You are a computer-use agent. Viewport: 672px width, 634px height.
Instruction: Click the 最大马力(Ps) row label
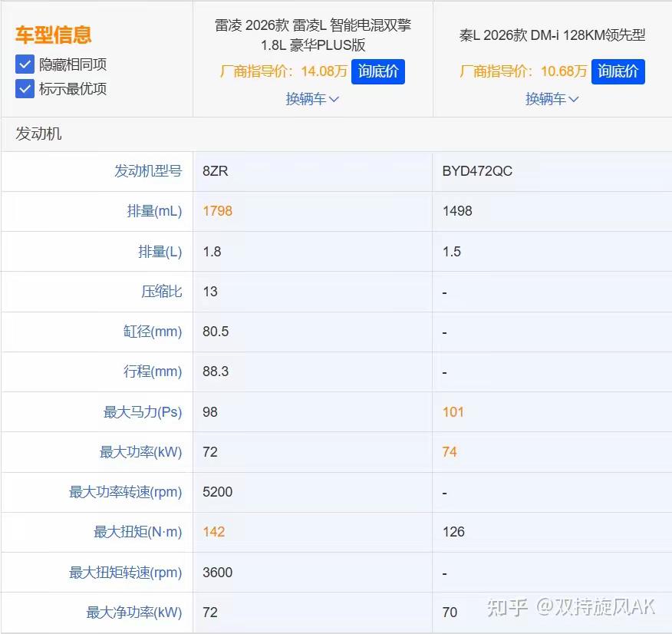[143, 412]
